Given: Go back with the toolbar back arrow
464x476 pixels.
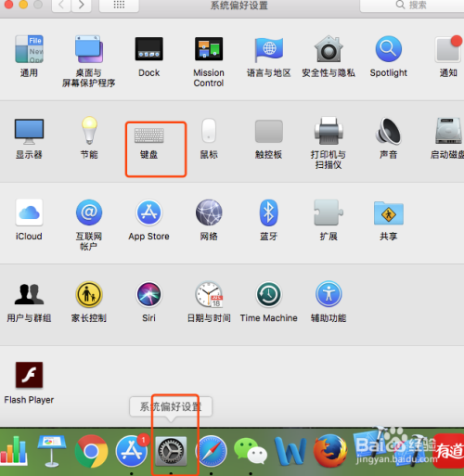Looking at the screenshot, I should [61, 5].
